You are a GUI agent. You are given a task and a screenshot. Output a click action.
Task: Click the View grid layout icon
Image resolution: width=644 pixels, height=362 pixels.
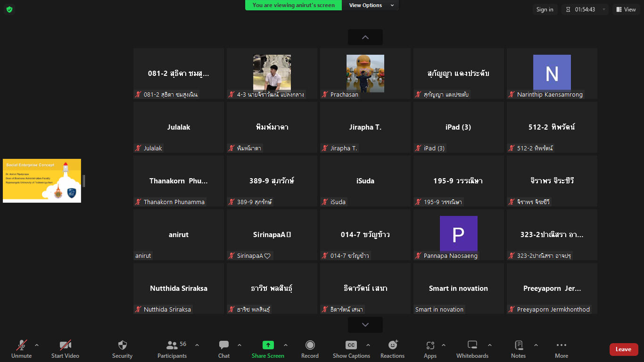click(618, 9)
